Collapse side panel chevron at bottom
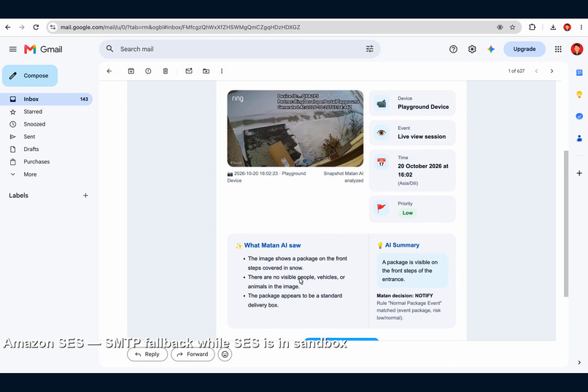 pos(579,362)
